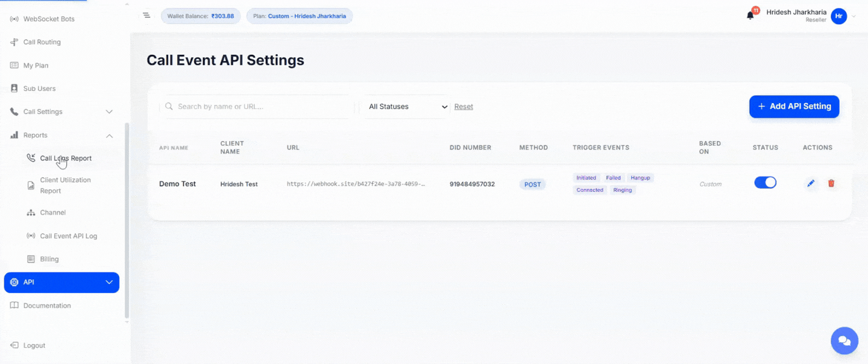Click the Plan Custom - Hridesh Jharkharia badge

pyautogui.click(x=300, y=16)
